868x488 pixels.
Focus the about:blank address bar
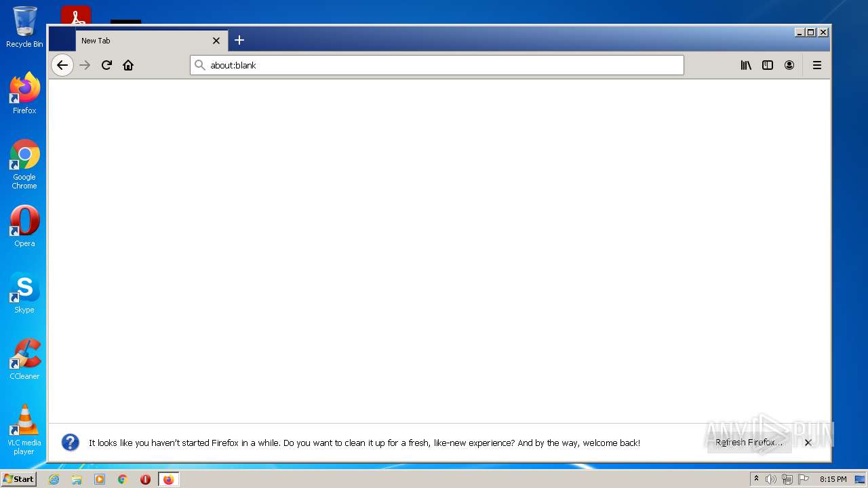(x=437, y=65)
